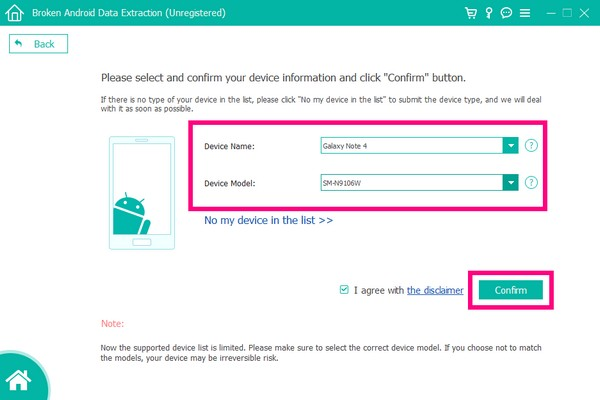Click the shopping cart purchase icon

(x=470, y=14)
